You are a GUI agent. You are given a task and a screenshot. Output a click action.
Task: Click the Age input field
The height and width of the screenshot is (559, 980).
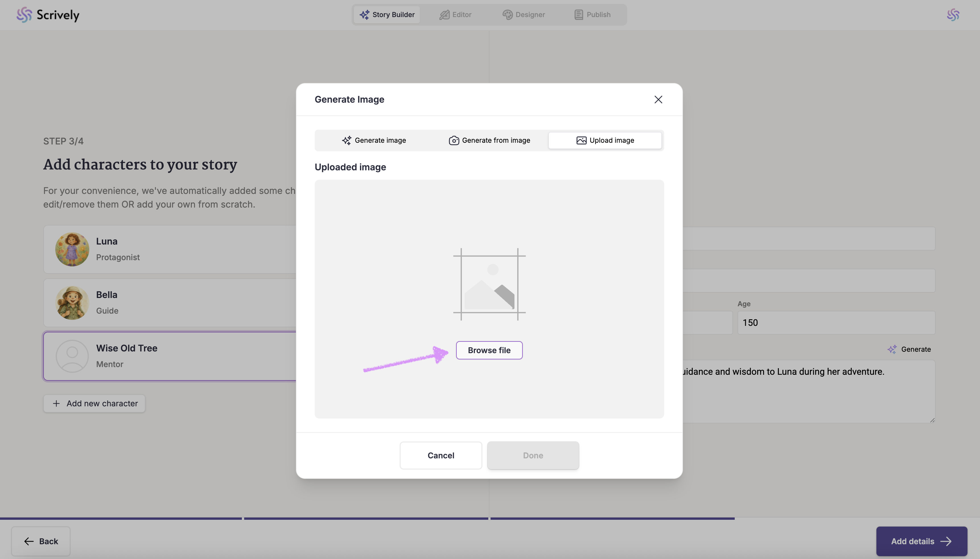click(836, 322)
